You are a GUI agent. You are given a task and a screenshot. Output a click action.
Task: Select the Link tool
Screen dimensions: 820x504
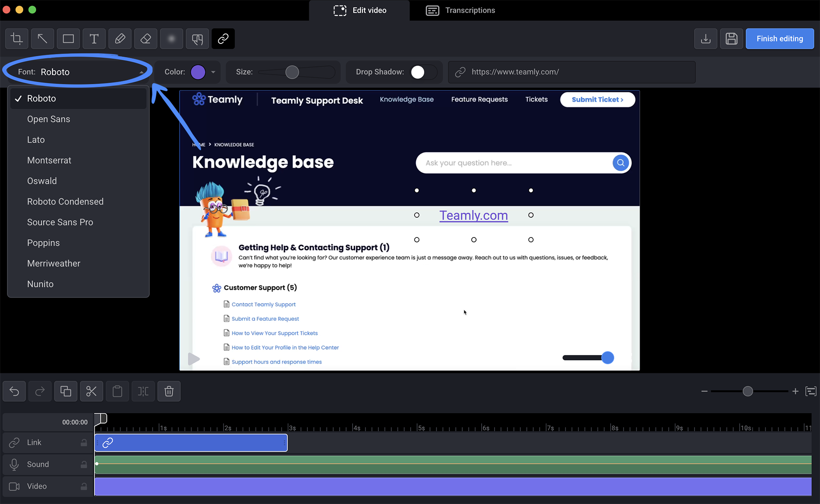(x=223, y=39)
